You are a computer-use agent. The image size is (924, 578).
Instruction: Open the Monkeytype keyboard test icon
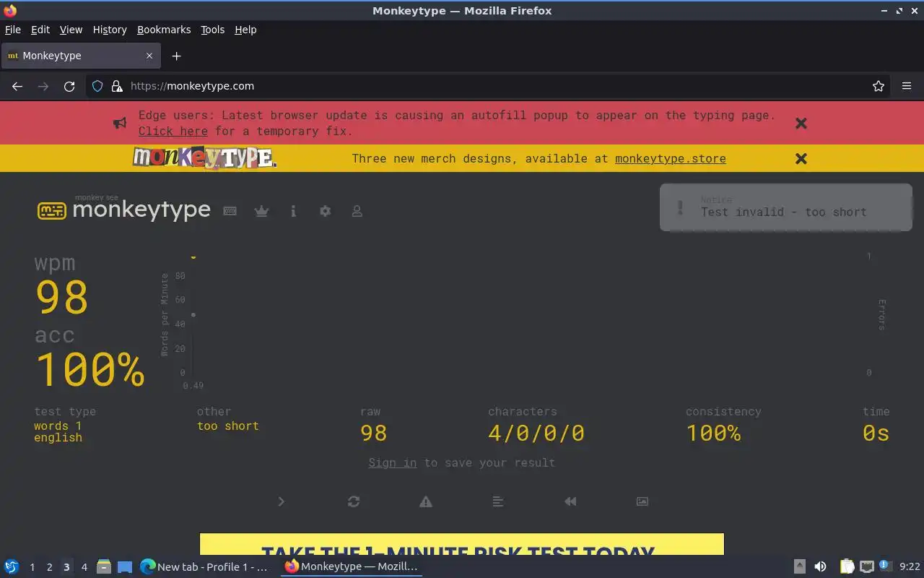click(230, 211)
